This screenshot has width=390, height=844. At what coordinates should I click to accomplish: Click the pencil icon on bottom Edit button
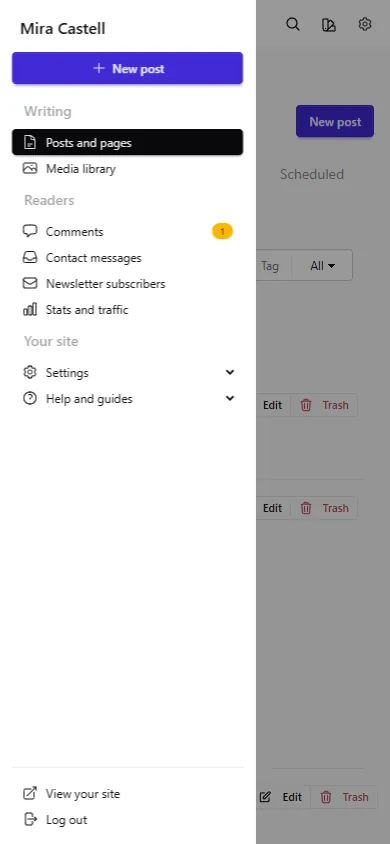pyautogui.click(x=265, y=797)
